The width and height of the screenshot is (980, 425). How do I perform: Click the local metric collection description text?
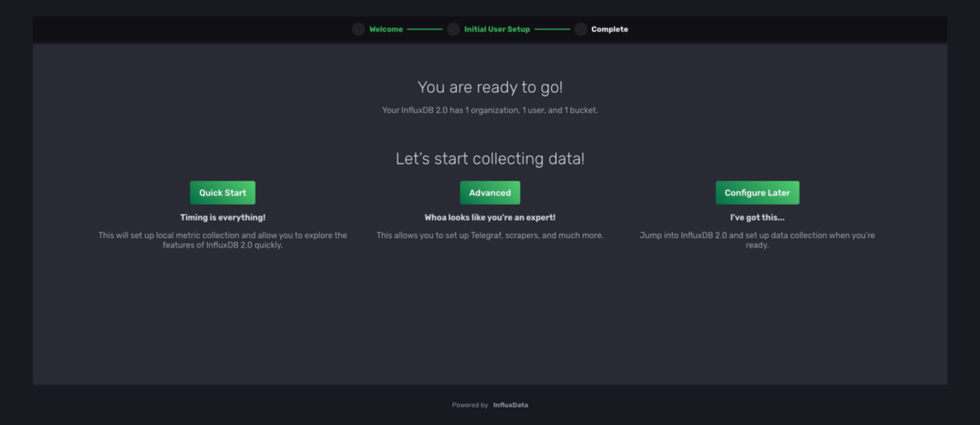223,240
